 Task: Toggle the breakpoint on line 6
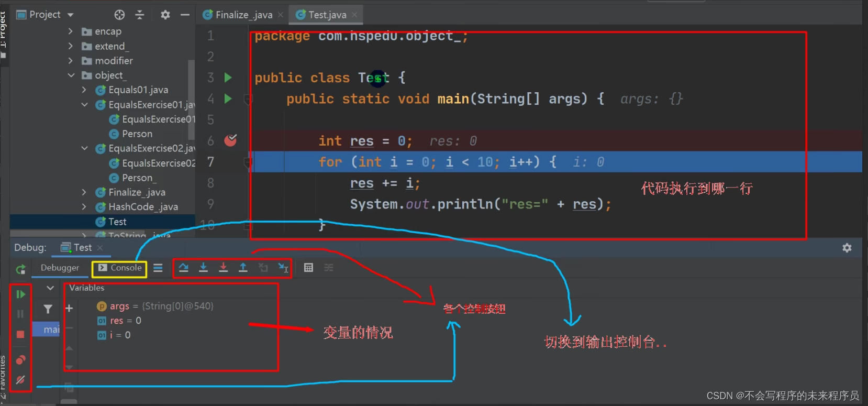pyautogui.click(x=230, y=140)
